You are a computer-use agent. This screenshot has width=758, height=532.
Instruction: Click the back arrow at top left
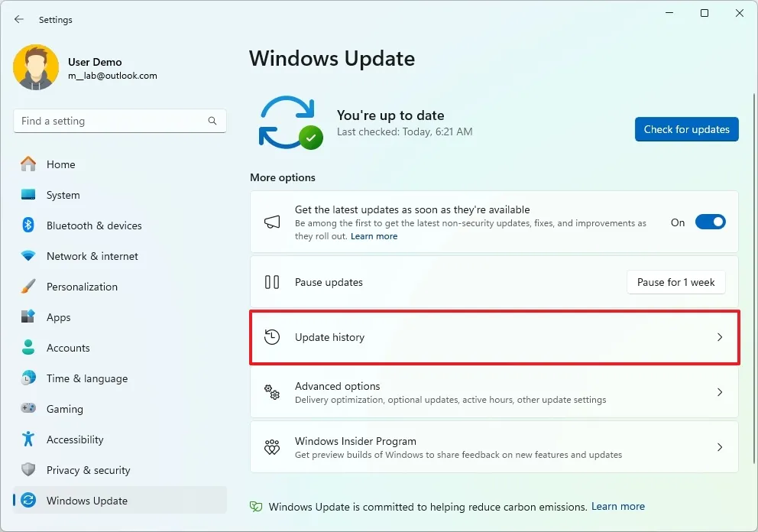(x=18, y=19)
